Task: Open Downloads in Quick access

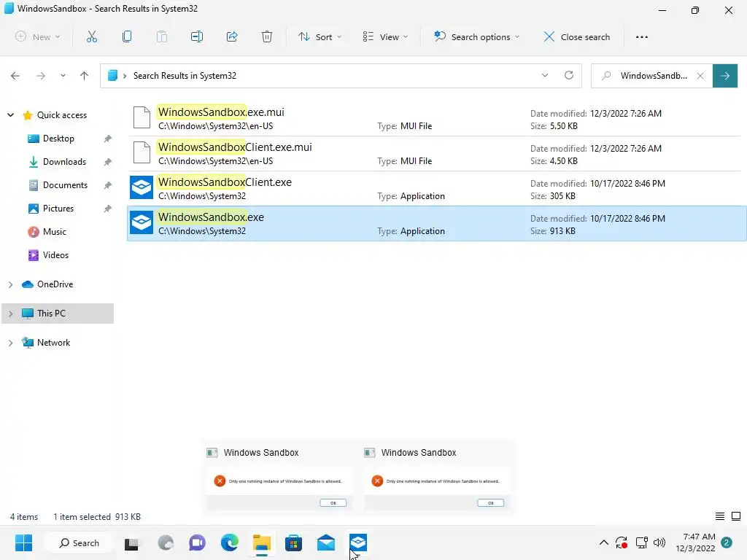Action: click(x=64, y=161)
